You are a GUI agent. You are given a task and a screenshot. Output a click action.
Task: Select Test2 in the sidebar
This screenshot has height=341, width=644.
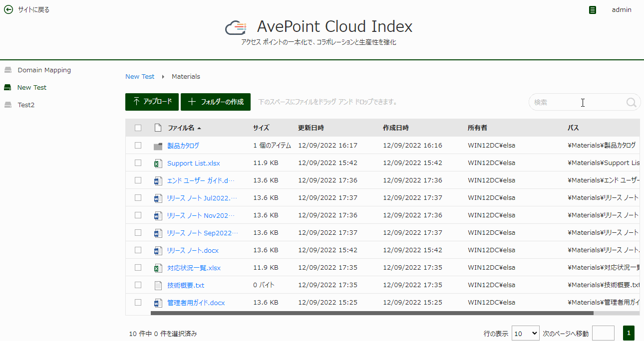[x=26, y=105]
